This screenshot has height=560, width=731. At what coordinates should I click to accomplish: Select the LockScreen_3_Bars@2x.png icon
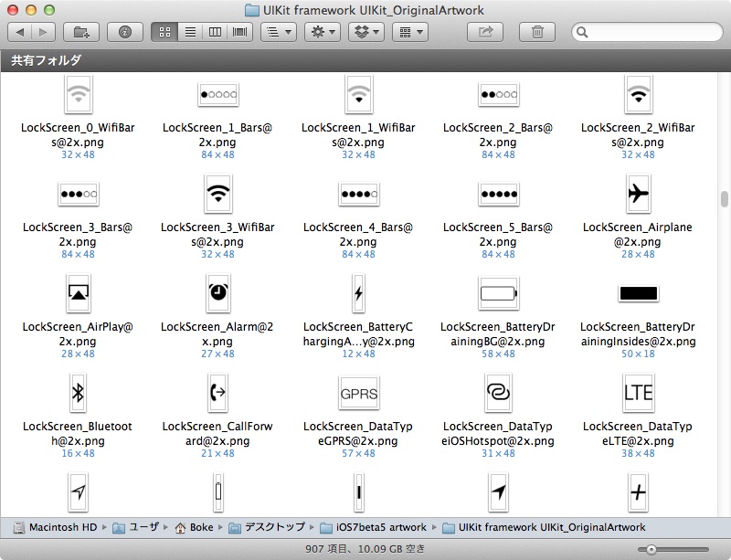79,194
